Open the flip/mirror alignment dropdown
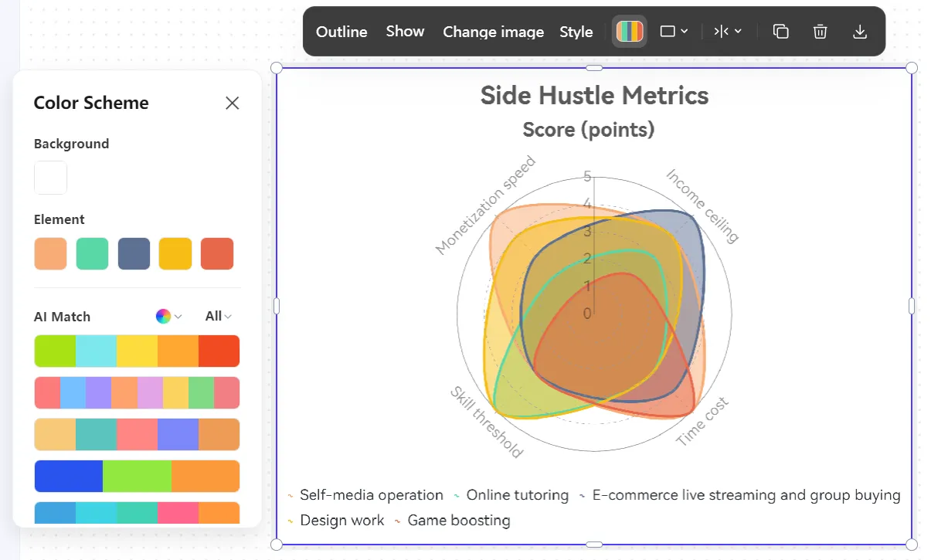The image size is (931, 560). click(x=728, y=32)
